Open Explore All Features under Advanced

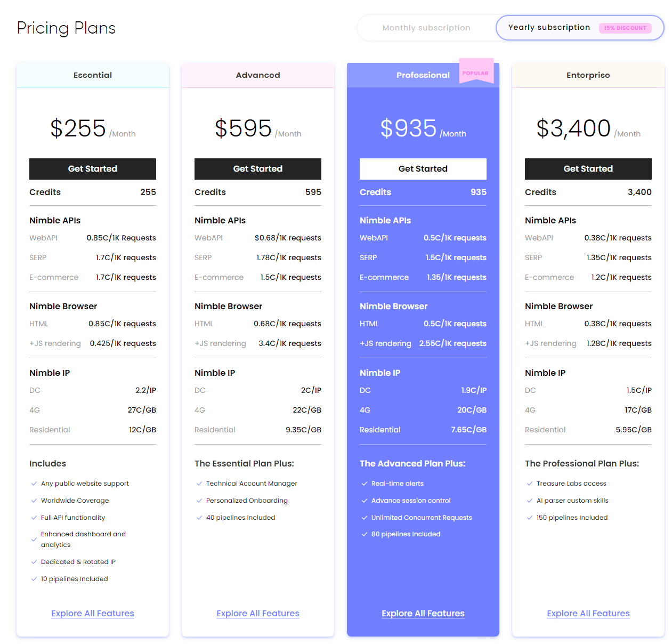tap(258, 614)
